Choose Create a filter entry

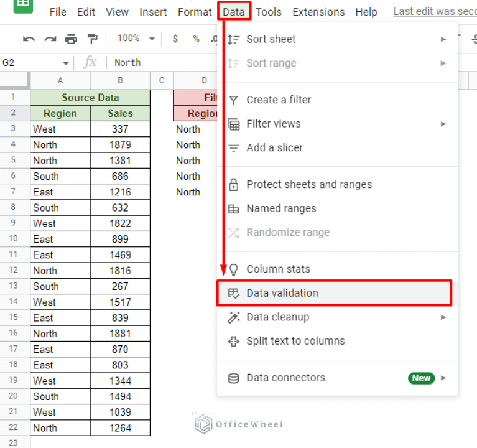click(338, 100)
